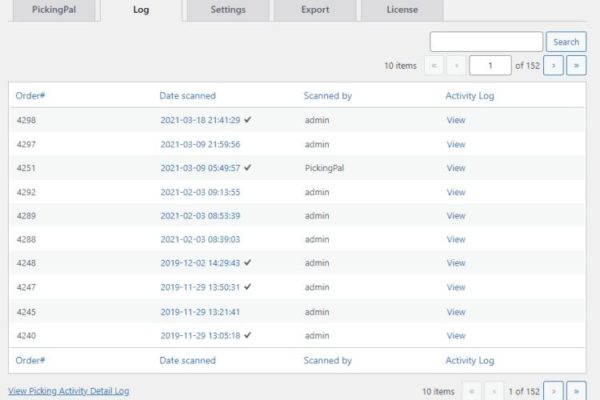Sort by Order# column header
Screen dimensions: 600x400
pos(31,96)
